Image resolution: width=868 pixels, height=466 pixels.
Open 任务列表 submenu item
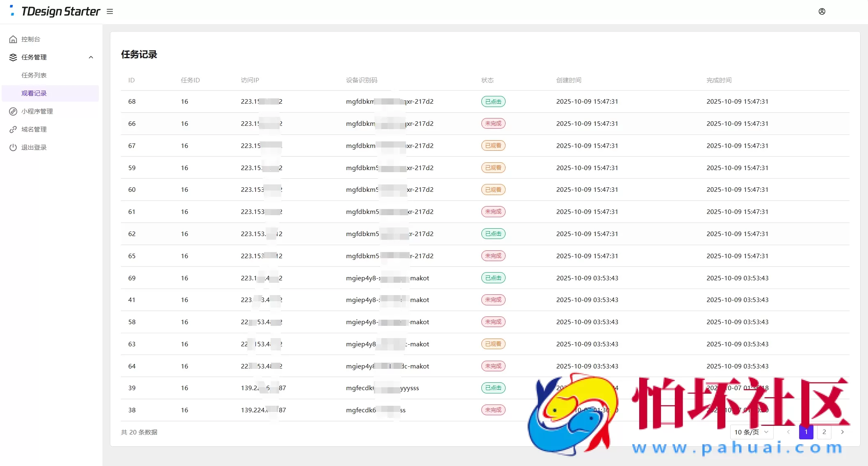tap(34, 75)
